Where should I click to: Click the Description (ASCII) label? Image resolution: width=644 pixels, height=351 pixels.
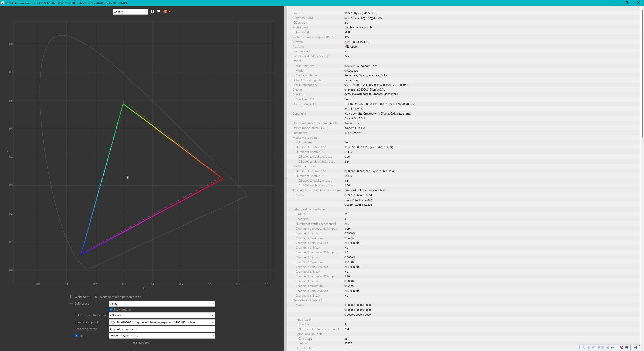[305, 104]
